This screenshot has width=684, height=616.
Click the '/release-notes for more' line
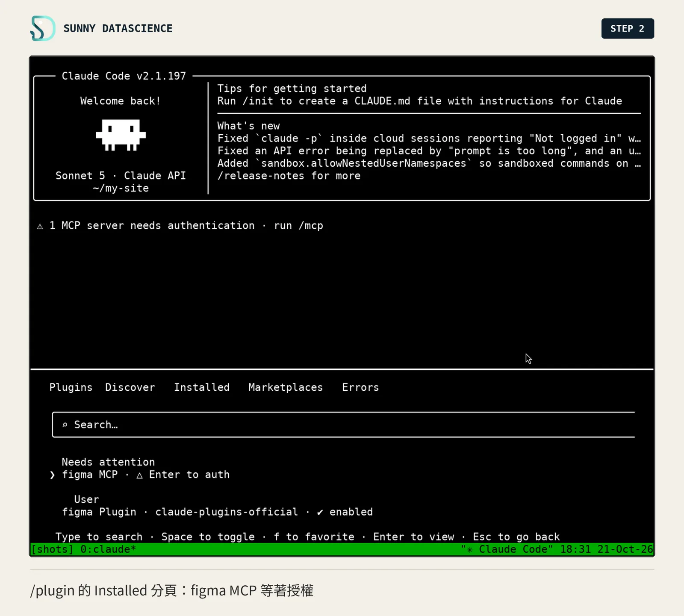289,176
